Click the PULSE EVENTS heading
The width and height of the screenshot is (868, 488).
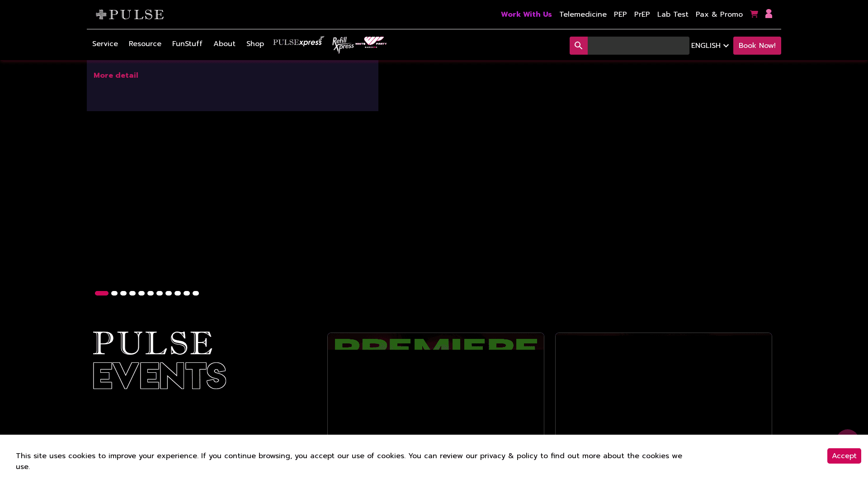160,361
